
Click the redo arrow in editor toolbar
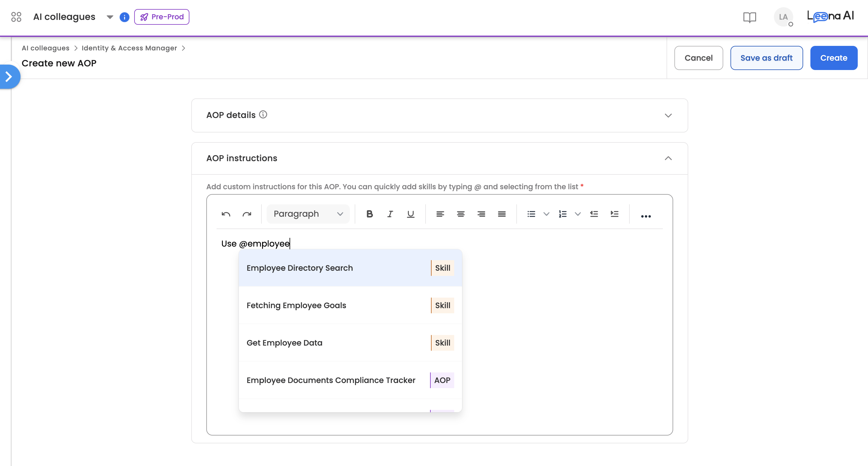[x=247, y=214]
